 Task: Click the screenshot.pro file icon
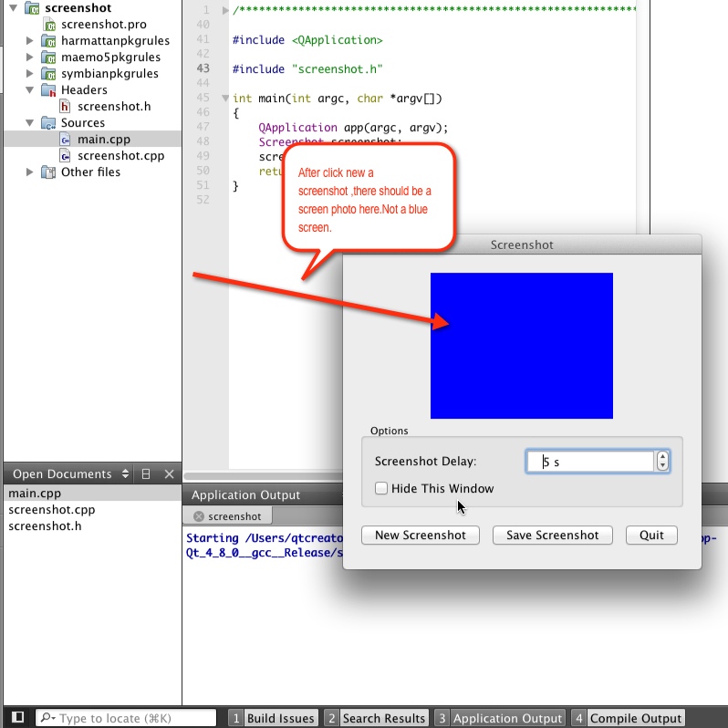click(49, 25)
